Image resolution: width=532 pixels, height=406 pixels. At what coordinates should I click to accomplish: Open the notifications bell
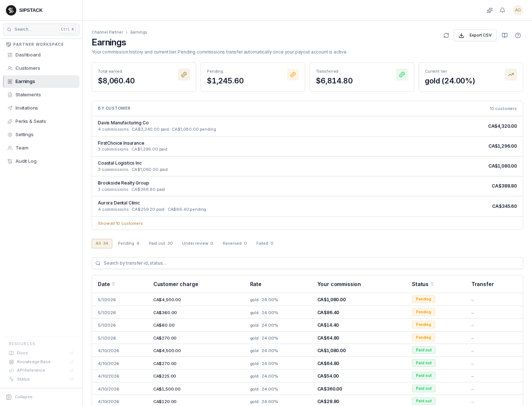pyautogui.click(x=502, y=10)
